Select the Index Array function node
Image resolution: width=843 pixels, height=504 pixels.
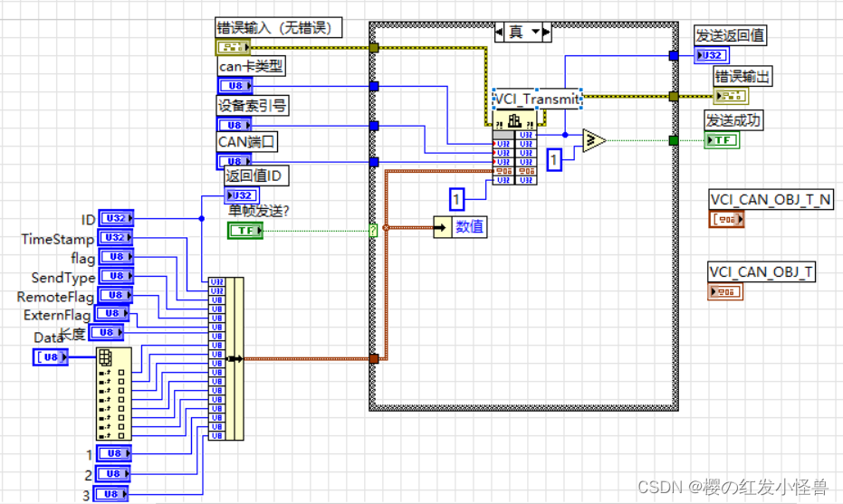click(113, 394)
